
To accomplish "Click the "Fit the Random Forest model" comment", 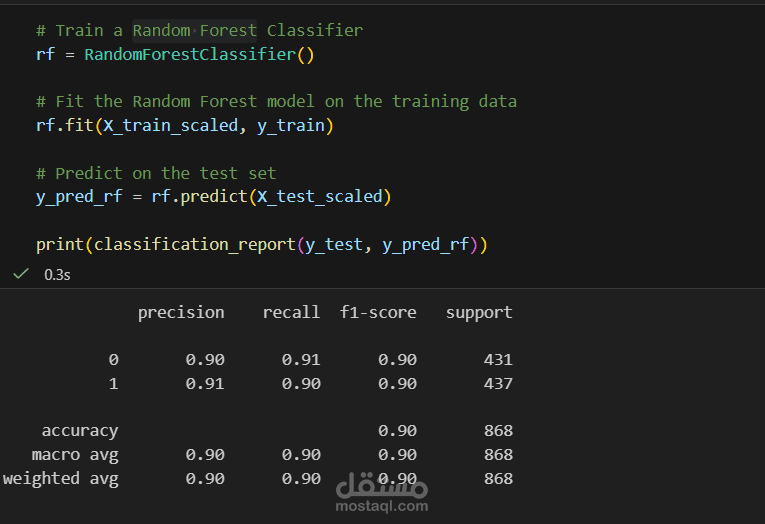I will pos(276,101).
